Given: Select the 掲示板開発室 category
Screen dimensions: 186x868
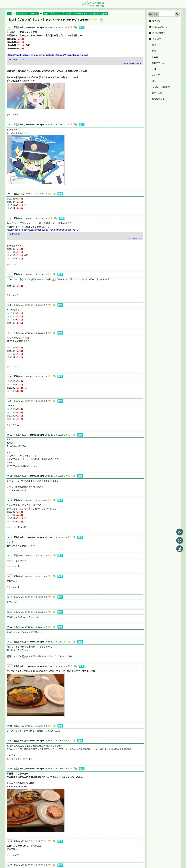Looking at the screenshot, I should click(164, 99).
